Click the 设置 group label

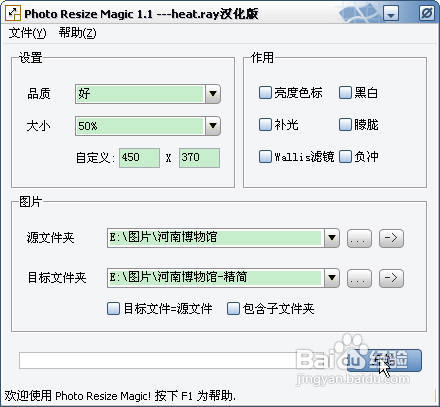tap(31, 58)
